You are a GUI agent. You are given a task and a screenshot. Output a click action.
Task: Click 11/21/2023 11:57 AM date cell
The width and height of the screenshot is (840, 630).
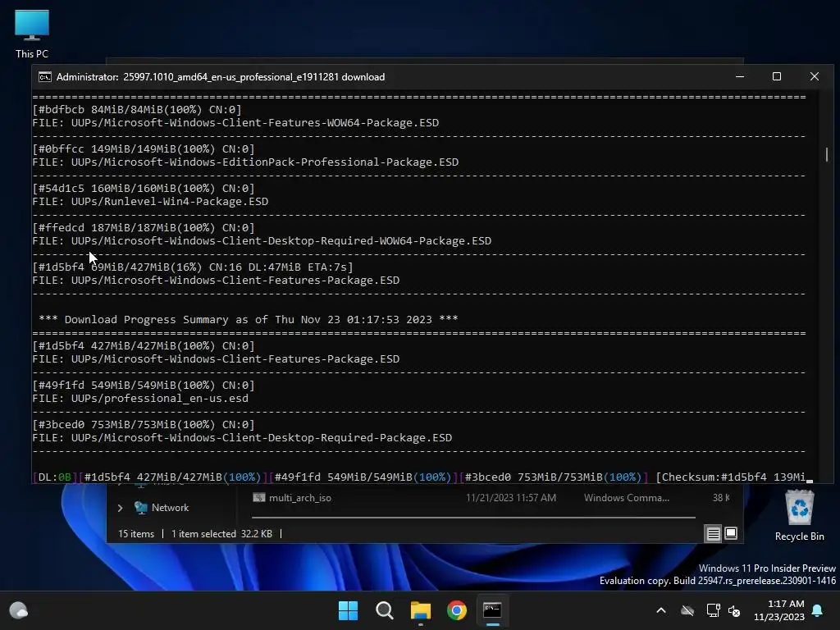click(x=511, y=498)
